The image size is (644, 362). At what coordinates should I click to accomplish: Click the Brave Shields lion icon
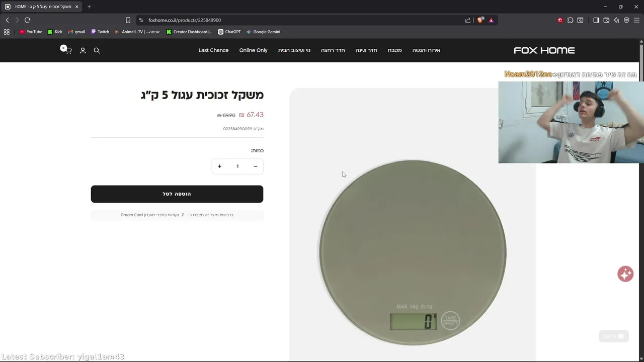tap(480, 20)
